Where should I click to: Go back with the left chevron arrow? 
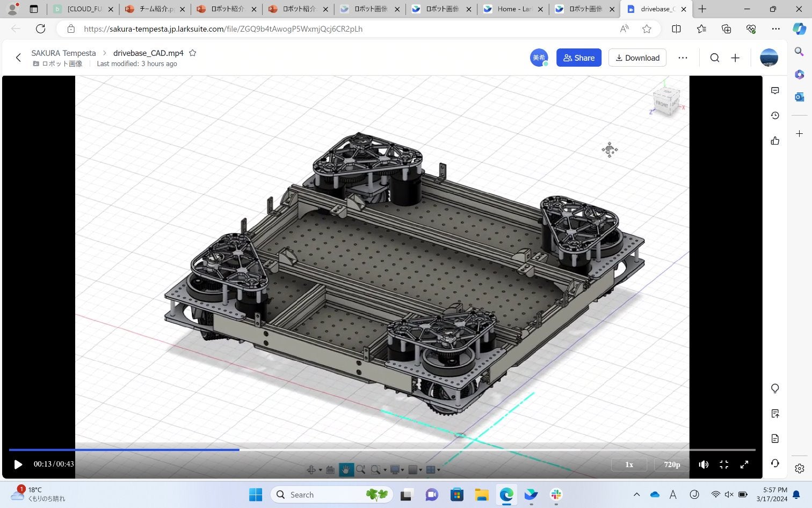tap(18, 58)
